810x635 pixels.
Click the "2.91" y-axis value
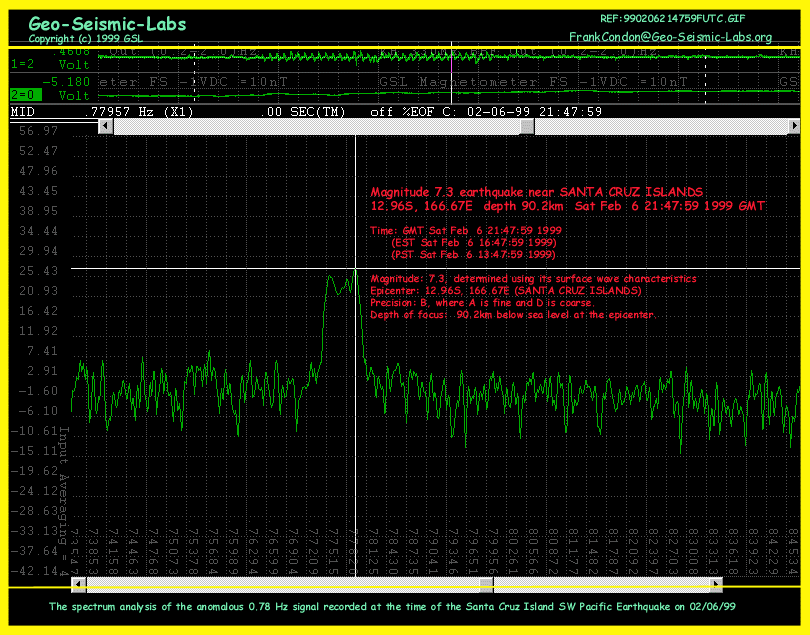[42, 371]
